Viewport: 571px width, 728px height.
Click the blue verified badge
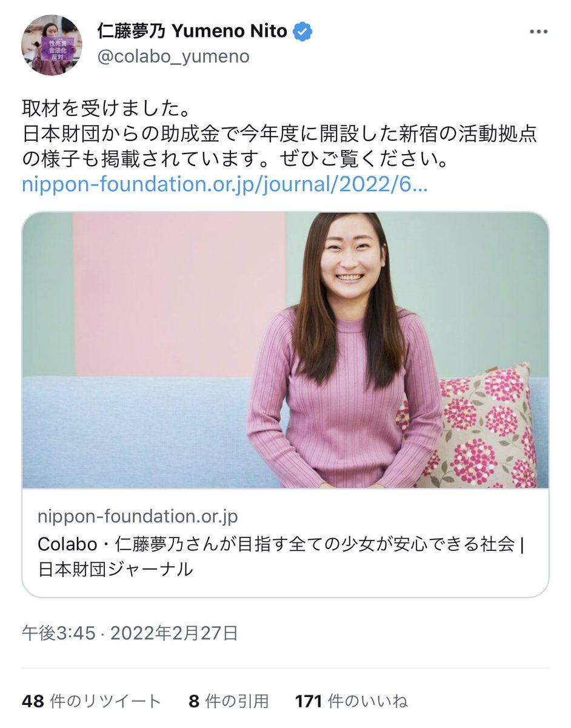302,31
